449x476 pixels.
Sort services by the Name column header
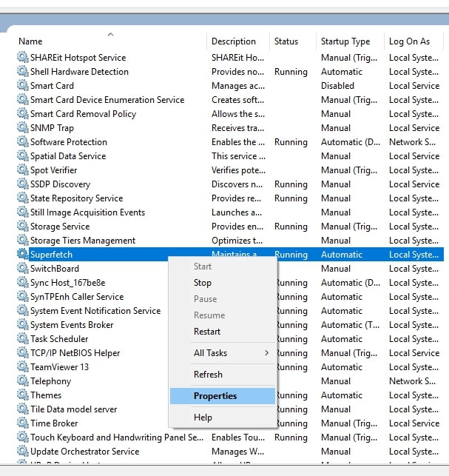(x=31, y=41)
